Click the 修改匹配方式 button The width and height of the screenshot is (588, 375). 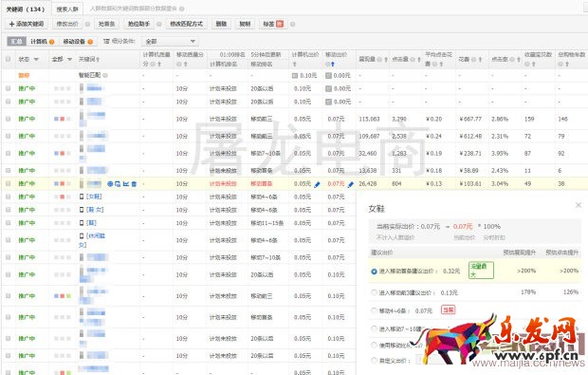[x=187, y=24]
